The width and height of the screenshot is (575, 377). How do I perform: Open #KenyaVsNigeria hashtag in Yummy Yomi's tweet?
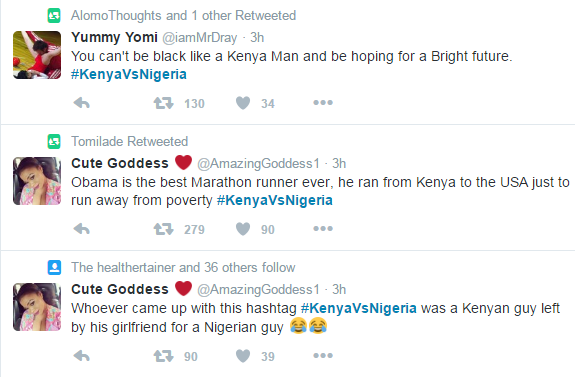[129, 74]
